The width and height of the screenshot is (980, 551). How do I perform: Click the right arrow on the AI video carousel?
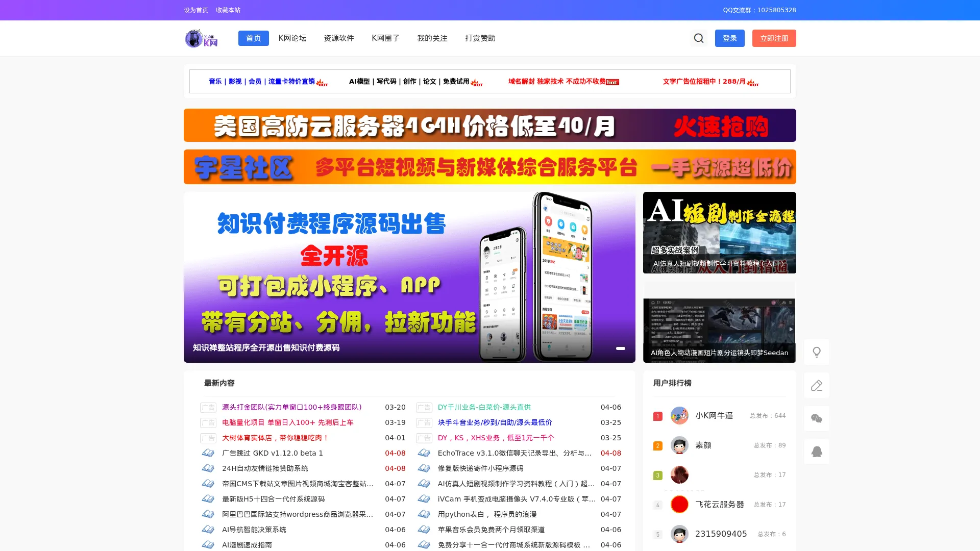[790, 330]
